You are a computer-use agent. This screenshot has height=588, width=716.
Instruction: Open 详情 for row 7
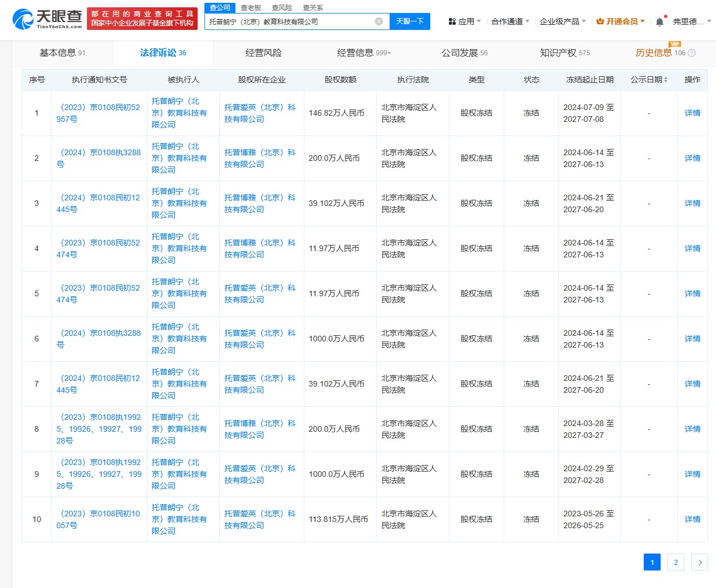pos(692,384)
